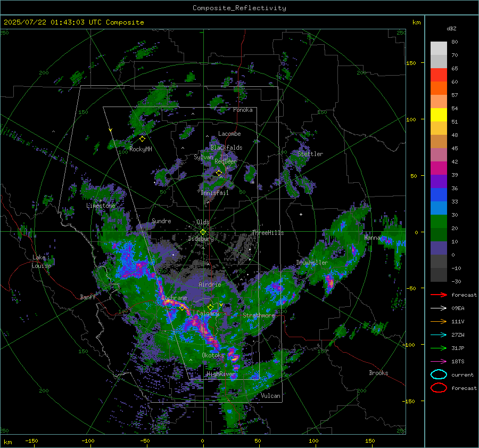Image resolution: width=479 pixels, height=448 pixels.
Task: Click the Hanna map label
Action: coord(373,238)
